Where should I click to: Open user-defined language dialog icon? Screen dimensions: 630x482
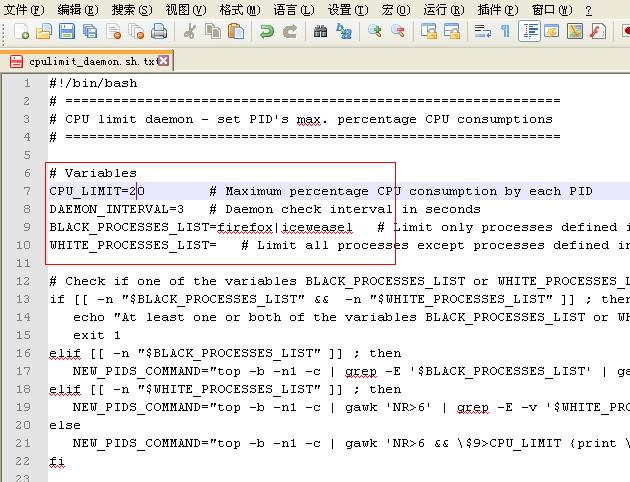[x=552, y=31]
